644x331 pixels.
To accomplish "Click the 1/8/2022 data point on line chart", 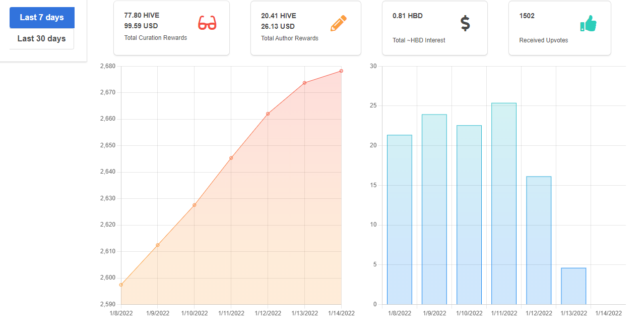I will [121, 285].
